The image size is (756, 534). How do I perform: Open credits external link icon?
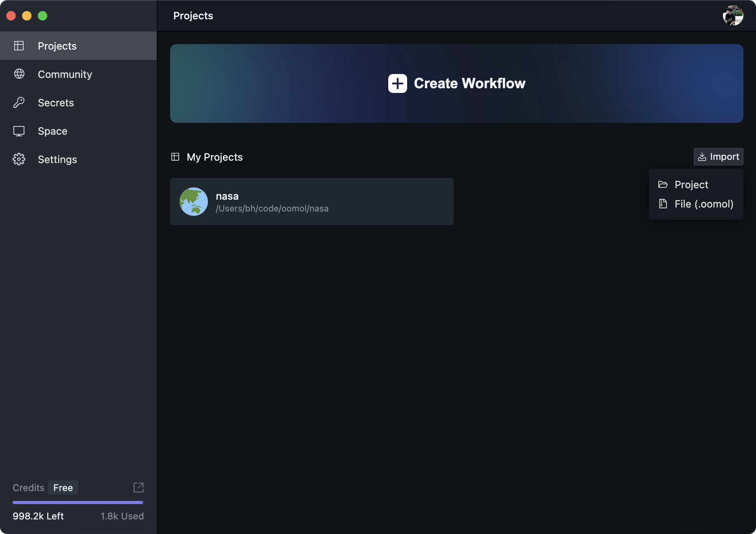pyautogui.click(x=139, y=488)
